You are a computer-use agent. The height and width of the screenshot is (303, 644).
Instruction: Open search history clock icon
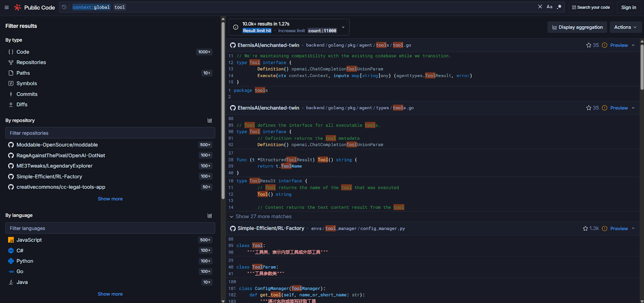64,7
